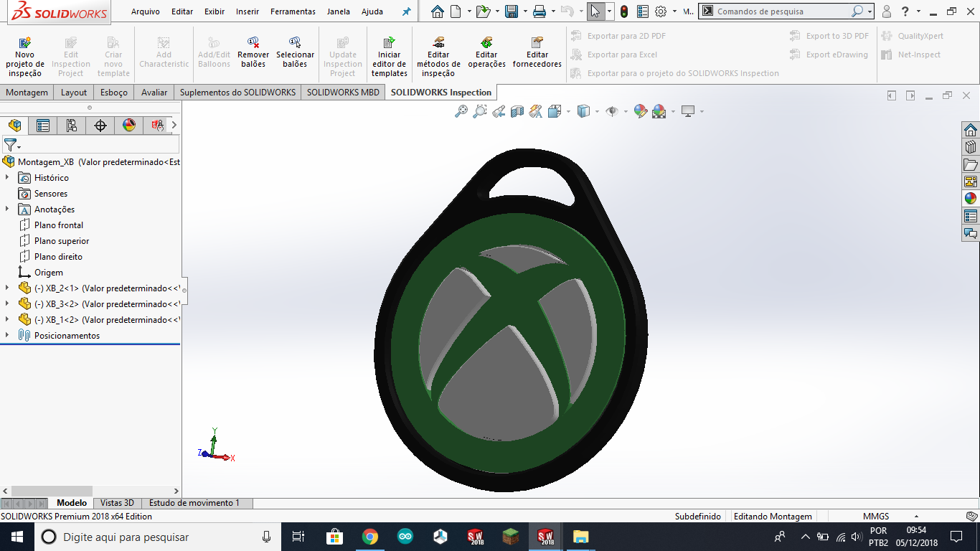The image size is (980, 551).
Task: Click the Edit Appearance color ball icon
Action: tap(640, 111)
